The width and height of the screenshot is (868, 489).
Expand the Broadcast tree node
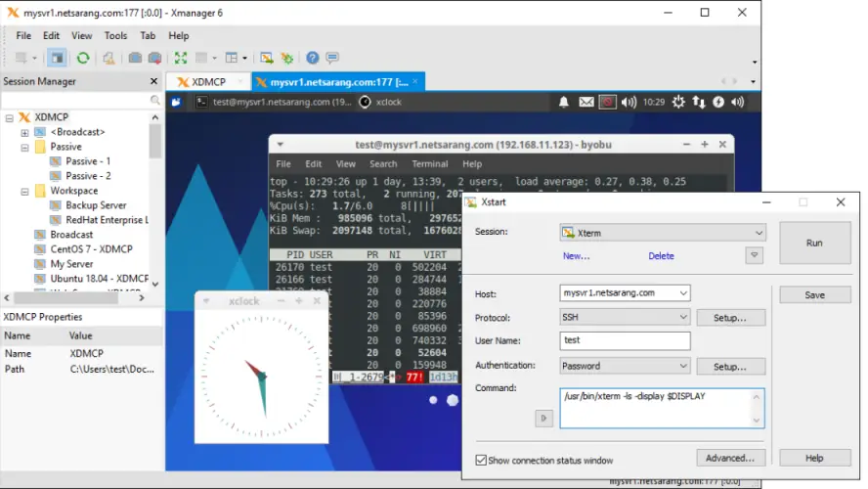(24, 132)
